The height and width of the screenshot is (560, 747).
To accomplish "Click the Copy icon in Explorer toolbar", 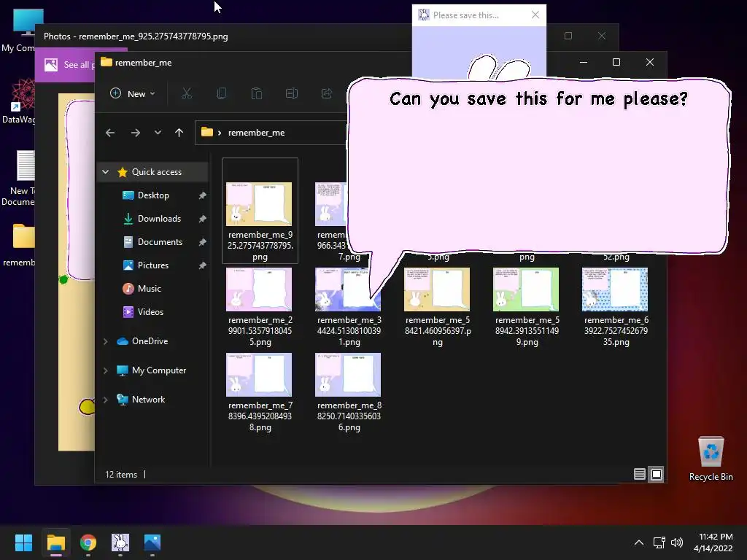I will click(222, 94).
